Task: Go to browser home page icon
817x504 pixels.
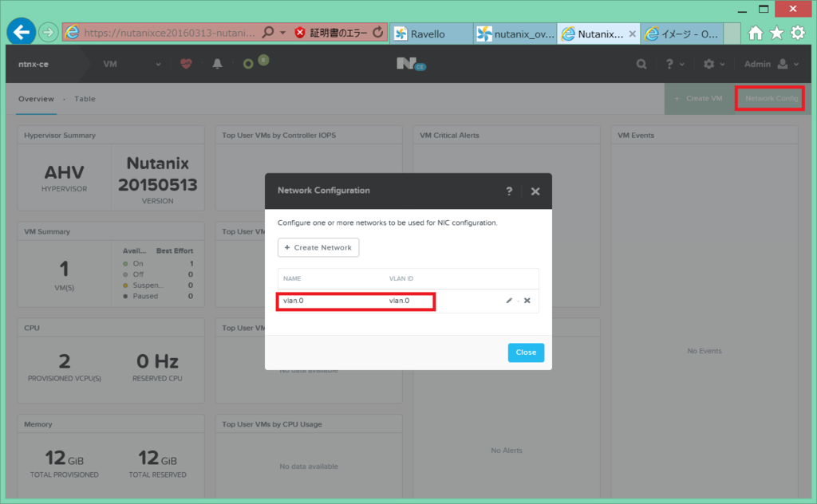Action: coord(755,33)
